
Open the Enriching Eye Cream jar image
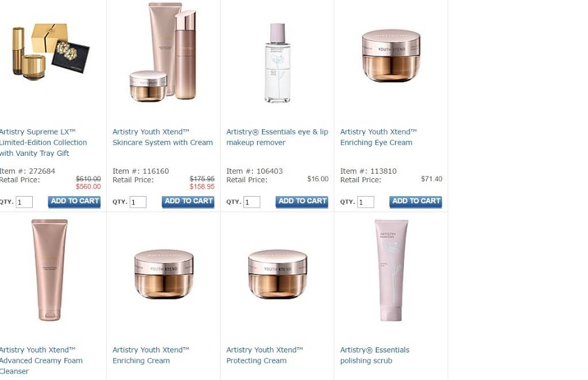[391, 56]
